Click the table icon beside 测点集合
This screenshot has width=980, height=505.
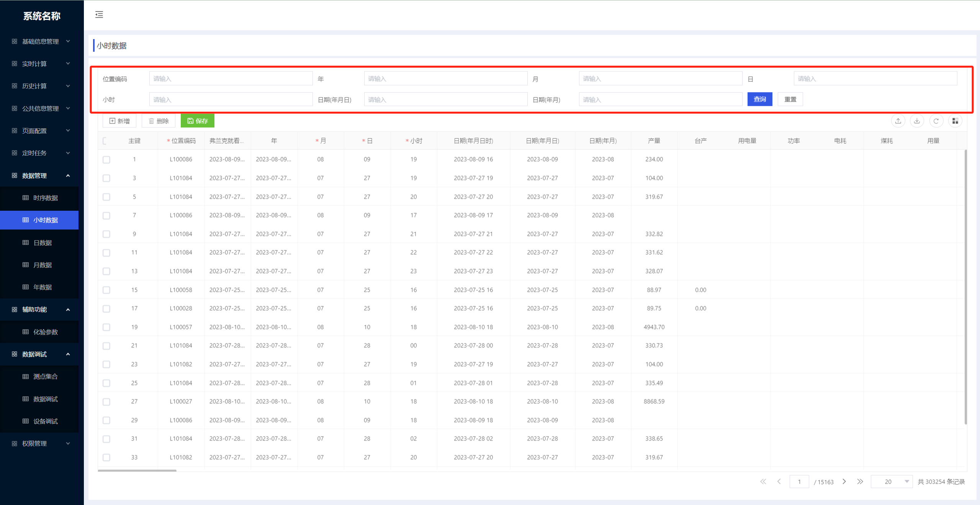tap(26, 376)
